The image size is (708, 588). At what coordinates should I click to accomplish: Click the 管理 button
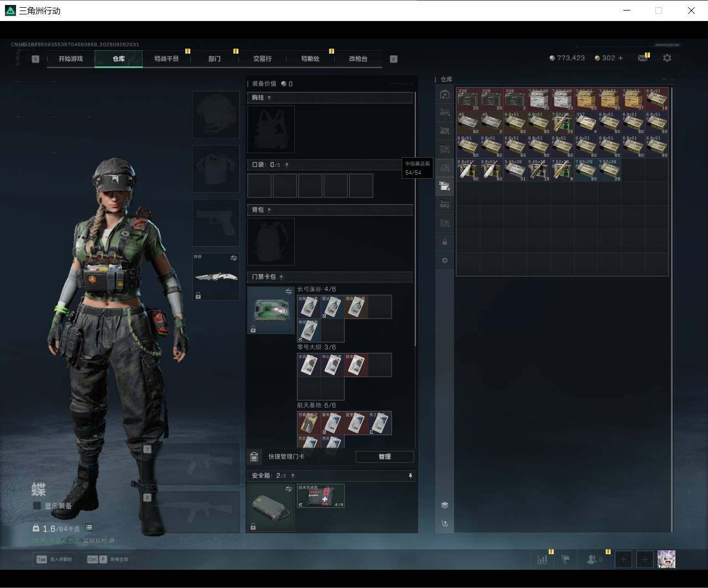pyautogui.click(x=384, y=457)
